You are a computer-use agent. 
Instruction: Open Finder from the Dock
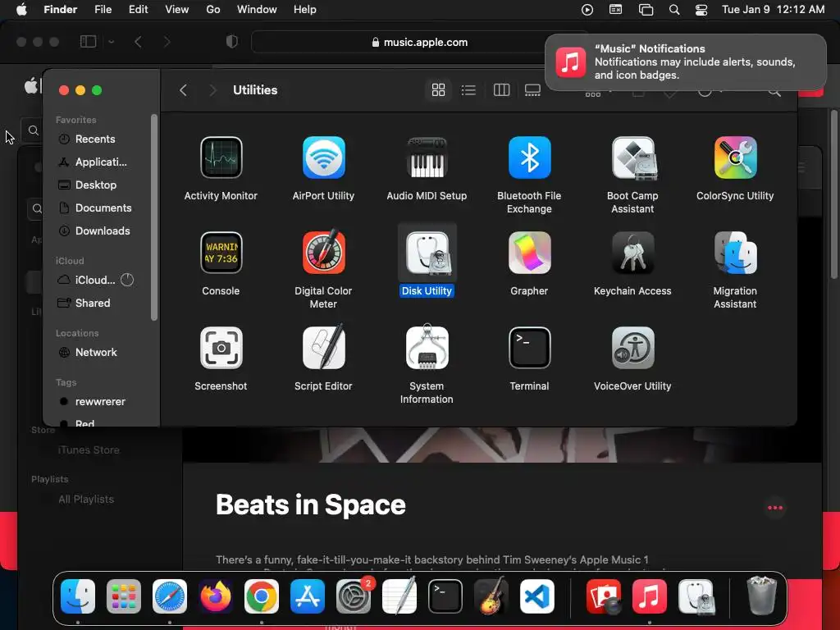[x=78, y=596]
